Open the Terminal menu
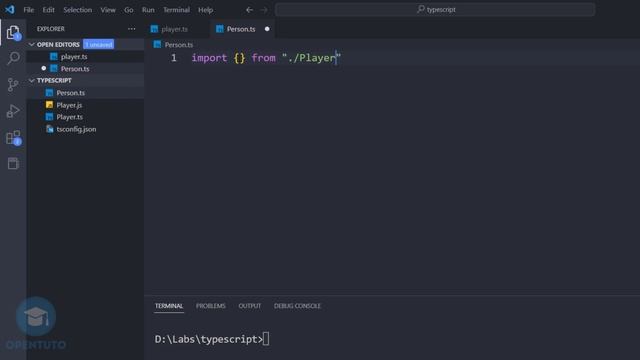This screenshot has width=640, height=360. pyautogui.click(x=176, y=10)
